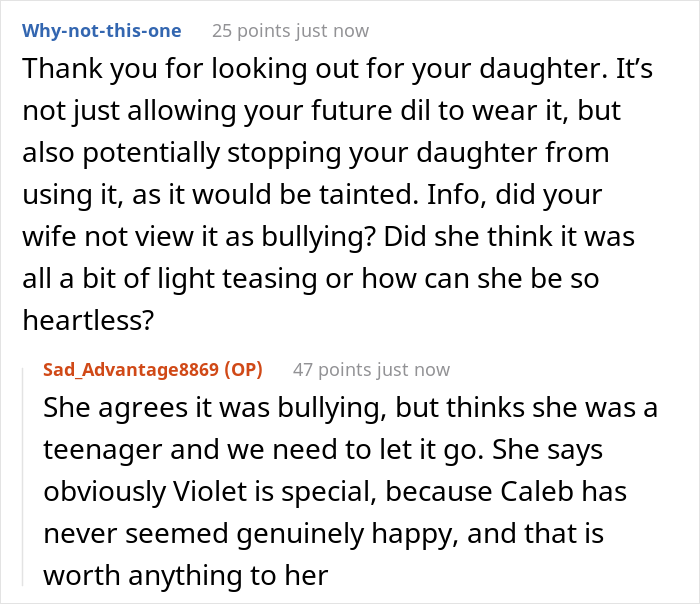Click first comment's just now timestamp
This screenshot has height=604, width=700.
335,30
